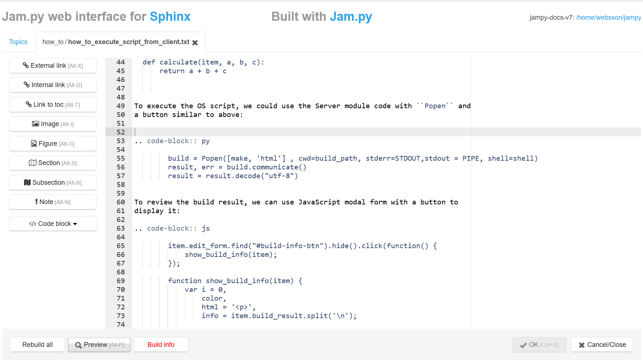Click line number 52 in the editor

coord(121,132)
